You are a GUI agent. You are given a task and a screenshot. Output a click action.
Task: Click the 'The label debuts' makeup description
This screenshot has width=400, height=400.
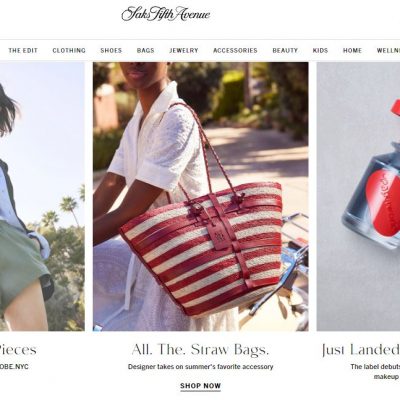pyautogui.click(x=375, y=371)
